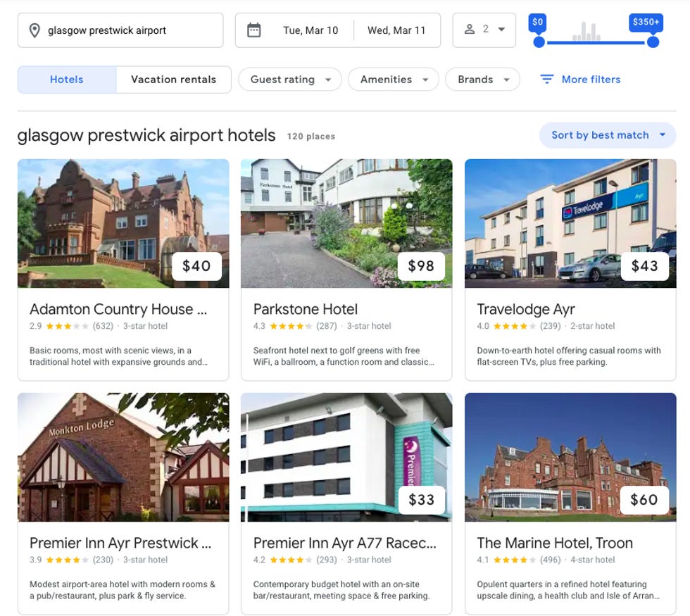
Task: Open the Premier Inn Ayr Prestwick listing title
Action: tap(120, 543)
